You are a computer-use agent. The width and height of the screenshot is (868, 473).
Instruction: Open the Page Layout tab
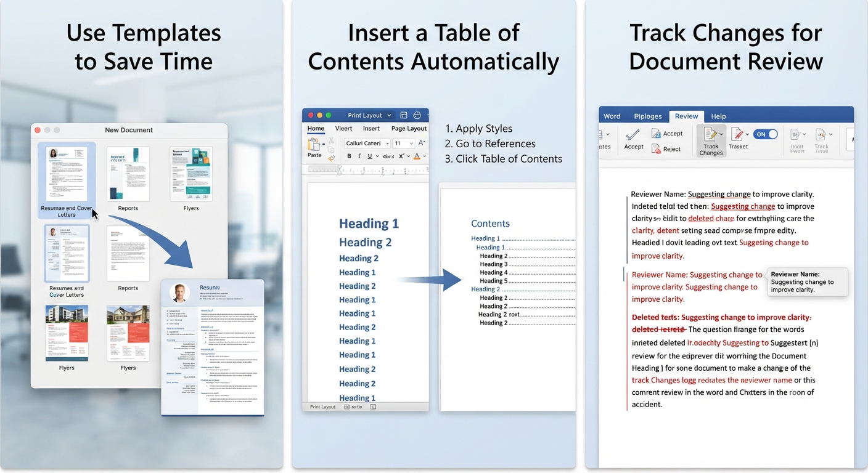[409, 129]
